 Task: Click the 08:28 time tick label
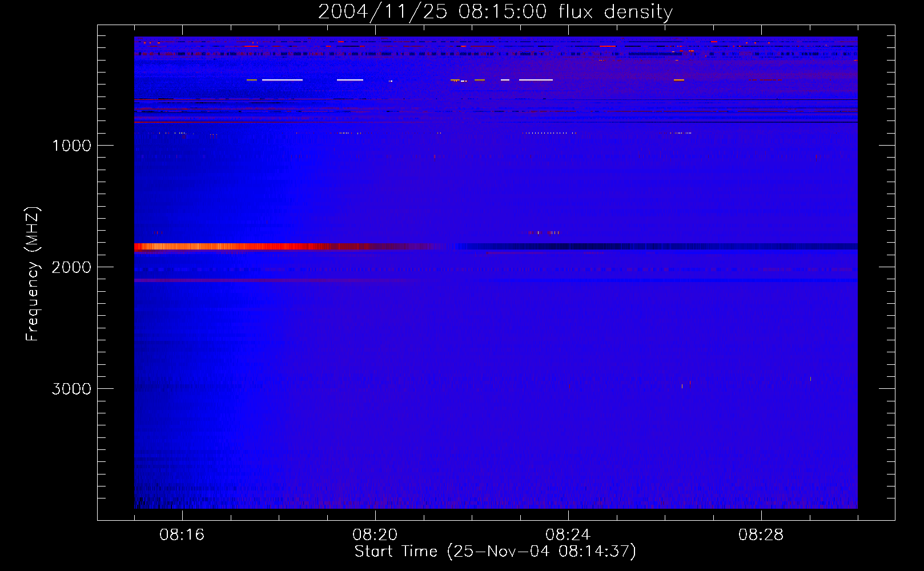pyautogui.click(x=761, y=535)
